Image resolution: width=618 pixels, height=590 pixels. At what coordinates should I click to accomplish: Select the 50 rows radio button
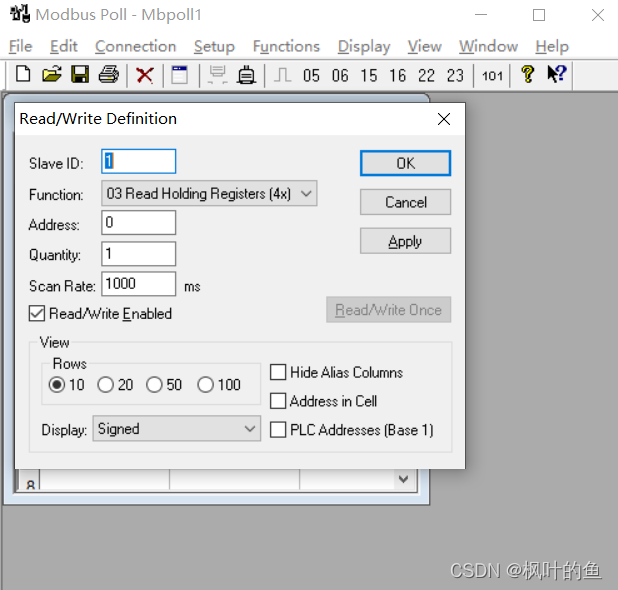pos(154,385)
